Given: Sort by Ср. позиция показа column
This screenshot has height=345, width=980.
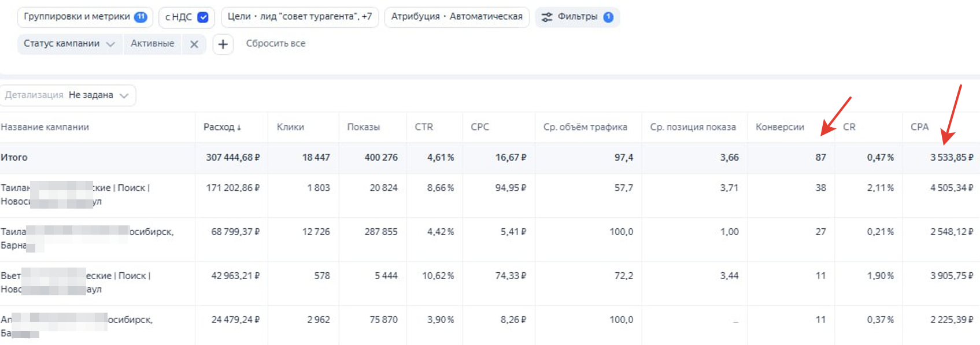Looking at the screenshot, I should coord(693,127).
